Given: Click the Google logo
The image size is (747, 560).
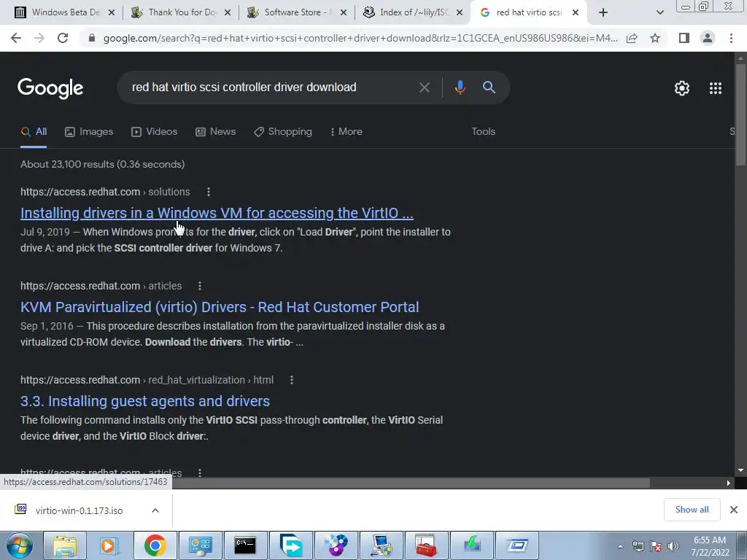Looking at the screenshot, I should point(50,88).
